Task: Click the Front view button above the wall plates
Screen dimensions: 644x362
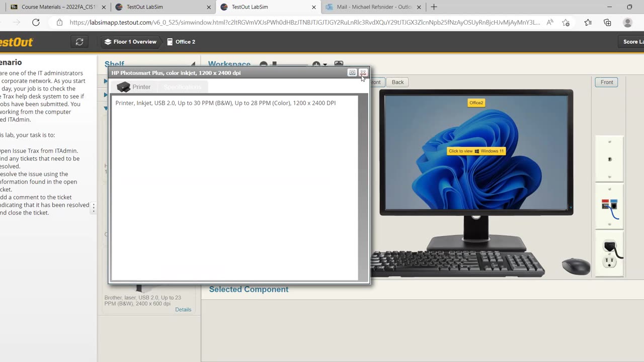Action: tap(607, 82)
